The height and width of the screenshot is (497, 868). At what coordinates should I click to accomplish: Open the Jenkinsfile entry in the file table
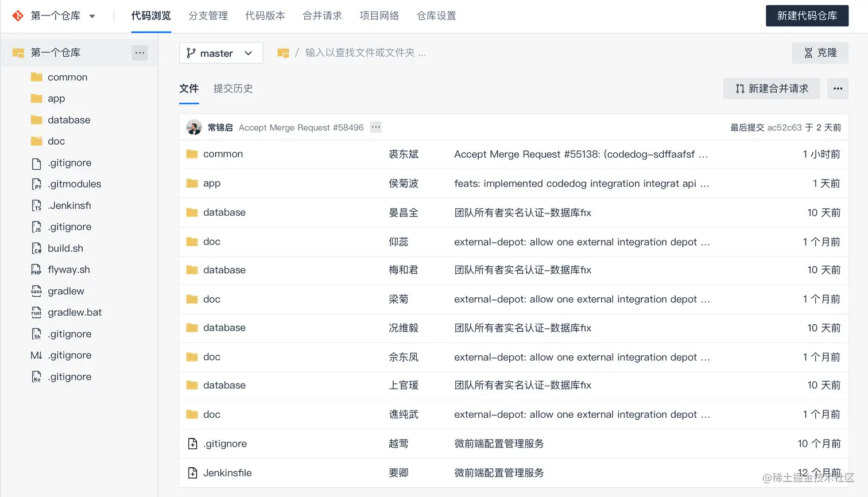pos(227,473)
